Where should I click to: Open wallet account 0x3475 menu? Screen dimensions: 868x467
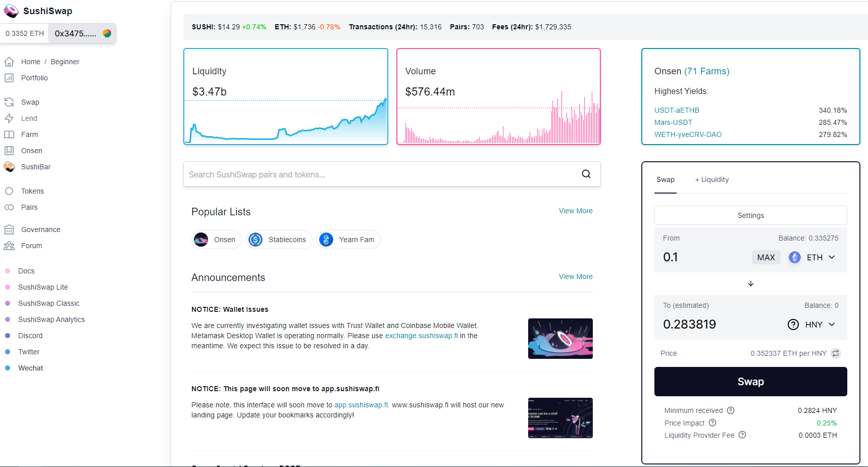(82, 33)
